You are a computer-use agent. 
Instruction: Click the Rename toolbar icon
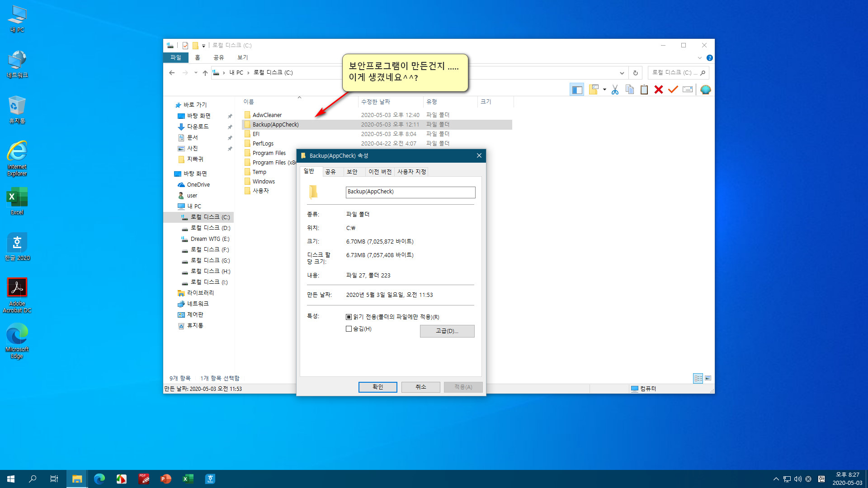[x=688, y=89]
